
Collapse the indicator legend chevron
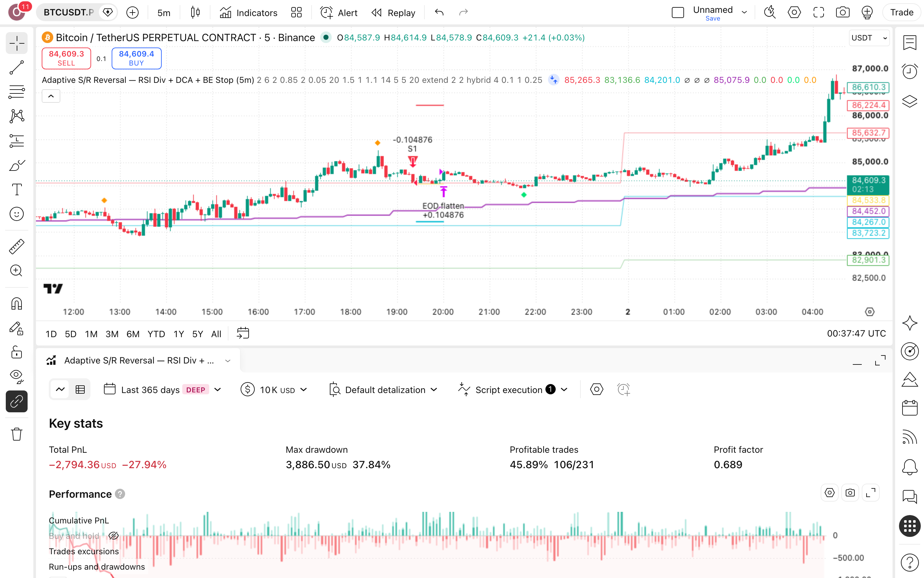pos(51,96)
